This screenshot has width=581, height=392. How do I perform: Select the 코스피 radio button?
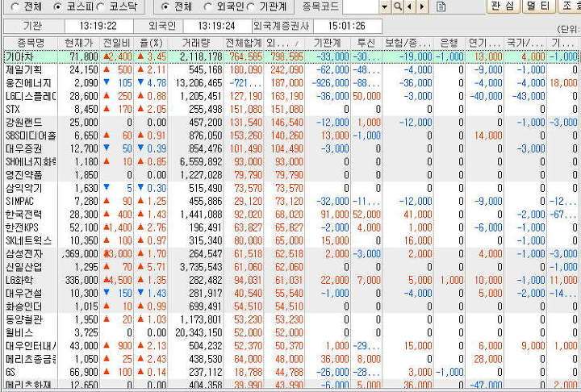pyautogui.click(x=58, y=6)
